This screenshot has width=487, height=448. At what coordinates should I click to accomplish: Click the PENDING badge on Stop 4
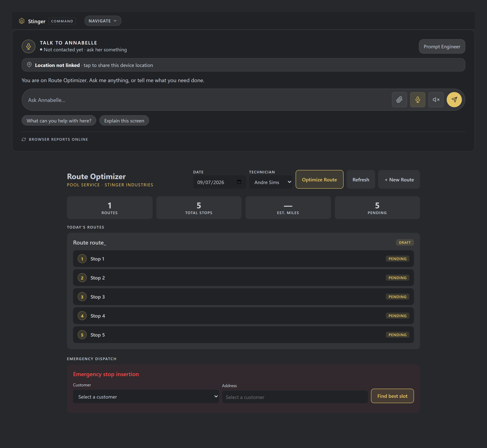398,316
